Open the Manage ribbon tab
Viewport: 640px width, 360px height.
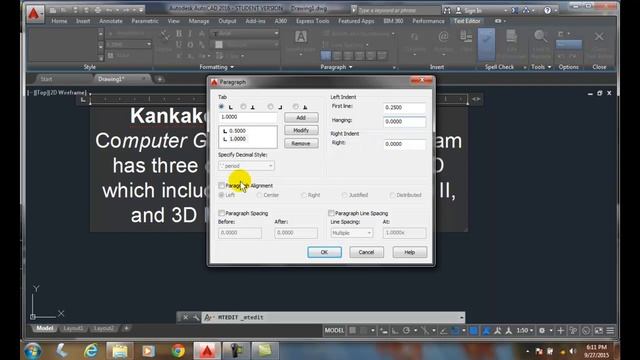[199, 21]
